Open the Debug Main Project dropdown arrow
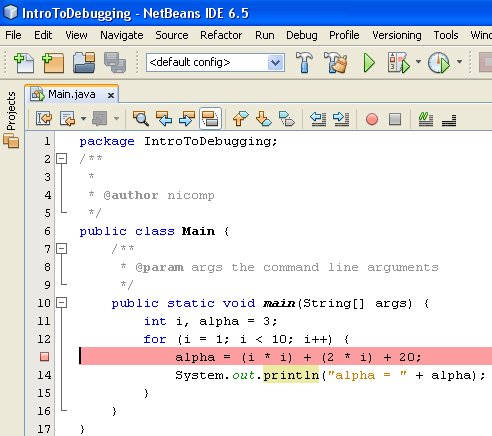The image size is (492, 436). [x=418, y=62]
